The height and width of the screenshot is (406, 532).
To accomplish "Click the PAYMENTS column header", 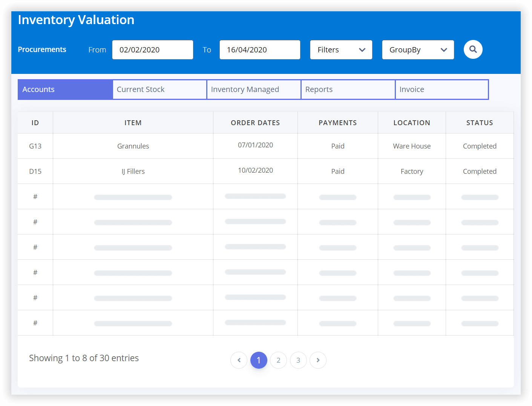I will (337, 123).
